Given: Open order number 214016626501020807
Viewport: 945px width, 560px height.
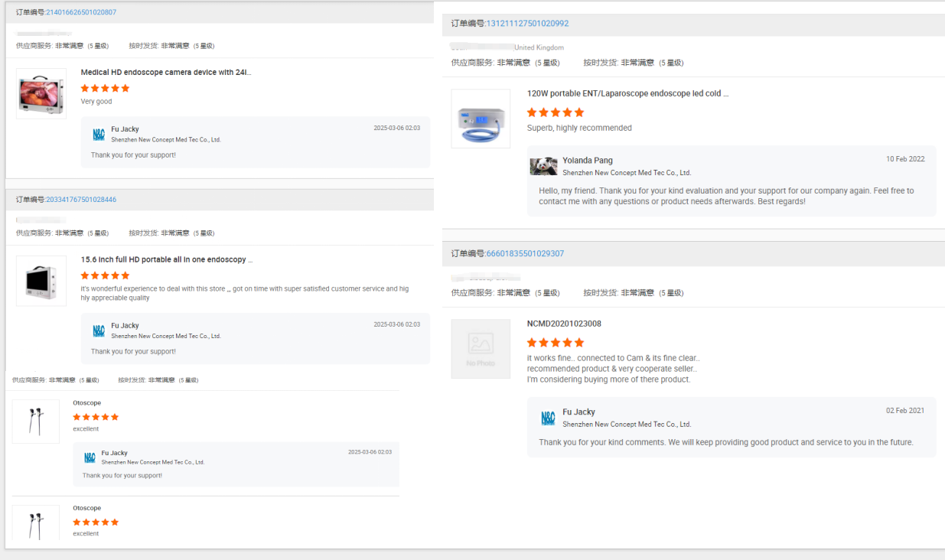Looking at the screenshot, I should pyautogui.click(x=81, y=12).
